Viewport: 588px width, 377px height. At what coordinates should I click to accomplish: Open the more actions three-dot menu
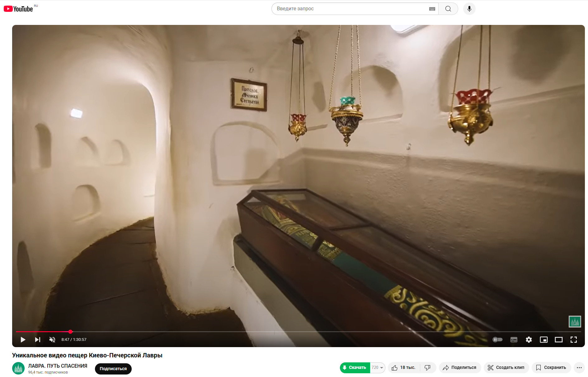click(579, 368)
